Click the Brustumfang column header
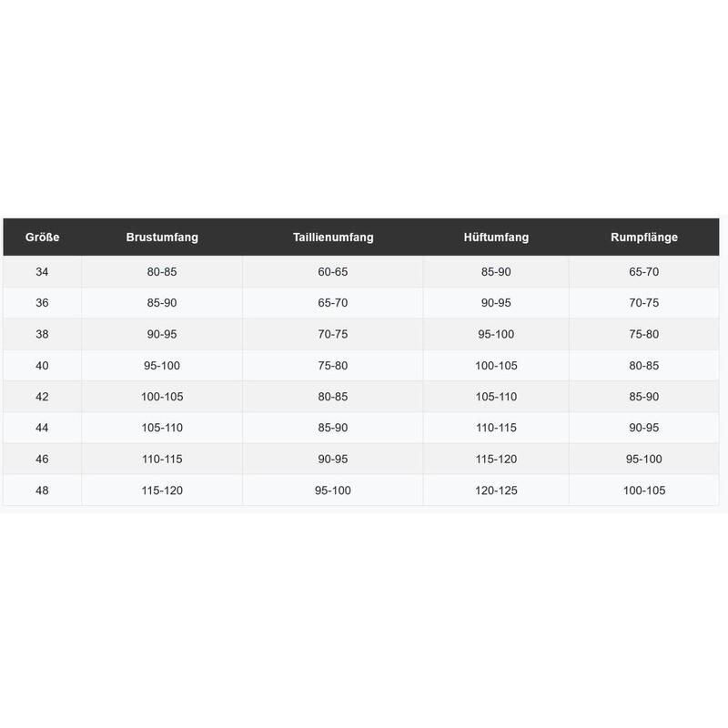Screen dimensions: 728x728 (x=162, y=238)
